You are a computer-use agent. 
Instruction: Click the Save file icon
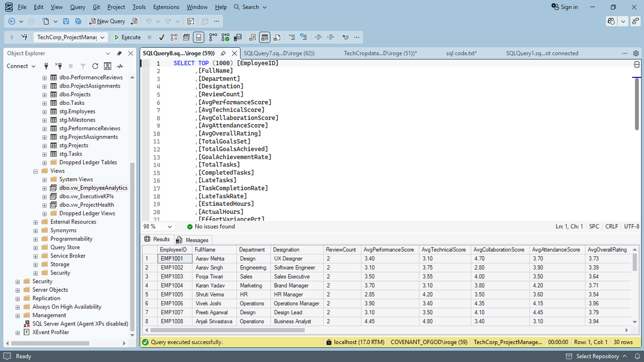point(66,21)
